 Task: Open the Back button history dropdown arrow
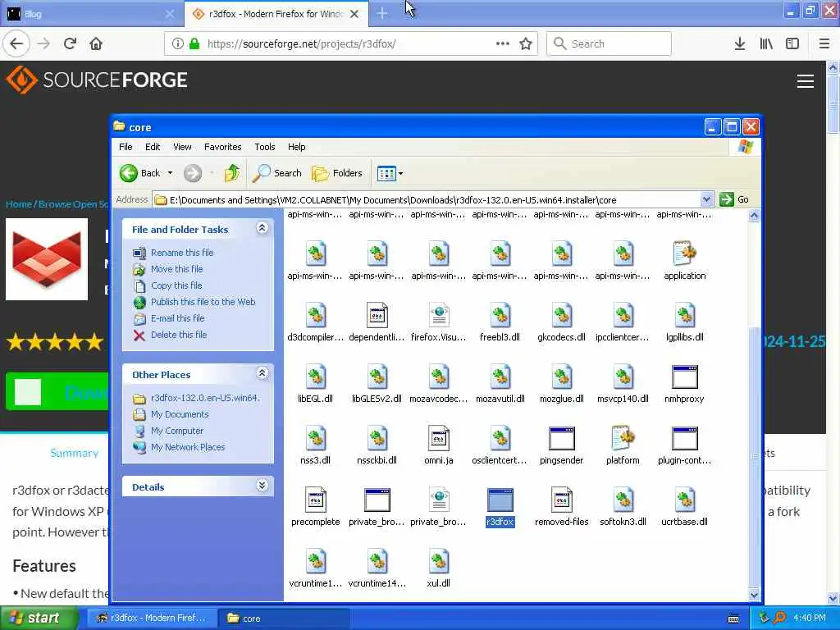pos(170,173)
